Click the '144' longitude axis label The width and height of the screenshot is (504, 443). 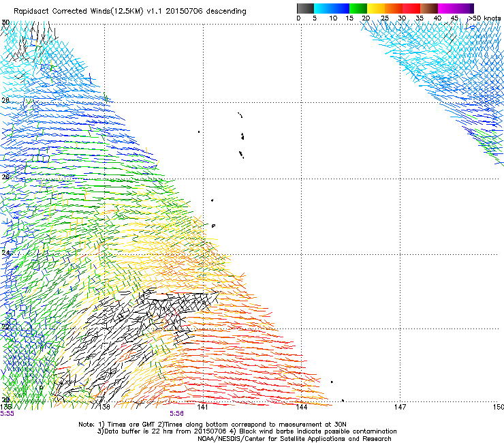pyautogui.click(x=301, y=407)
